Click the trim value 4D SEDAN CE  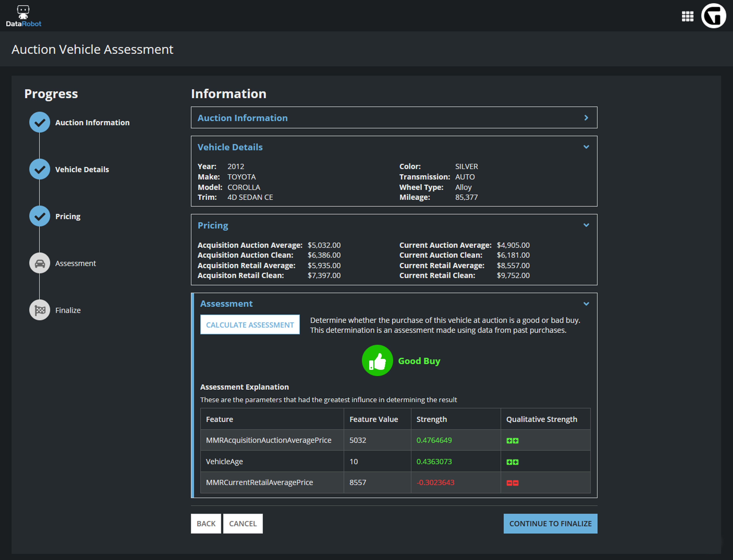pyautogui.click(x=250, y=197)
